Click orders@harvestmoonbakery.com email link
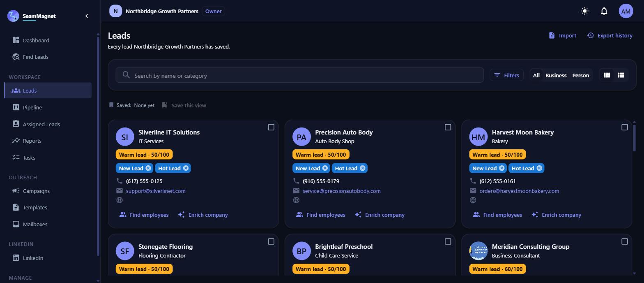Screen dimensions: 644x283 519,191
